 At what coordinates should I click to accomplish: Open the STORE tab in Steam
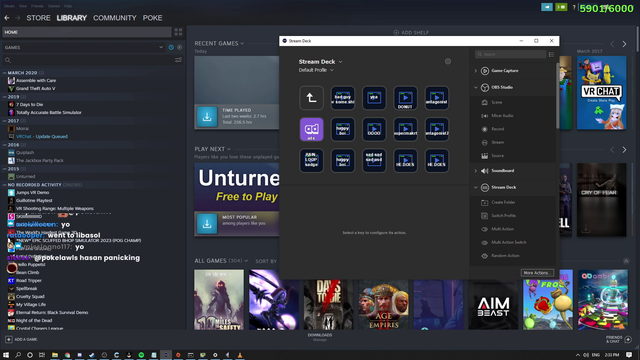click(x=38, y=18)
